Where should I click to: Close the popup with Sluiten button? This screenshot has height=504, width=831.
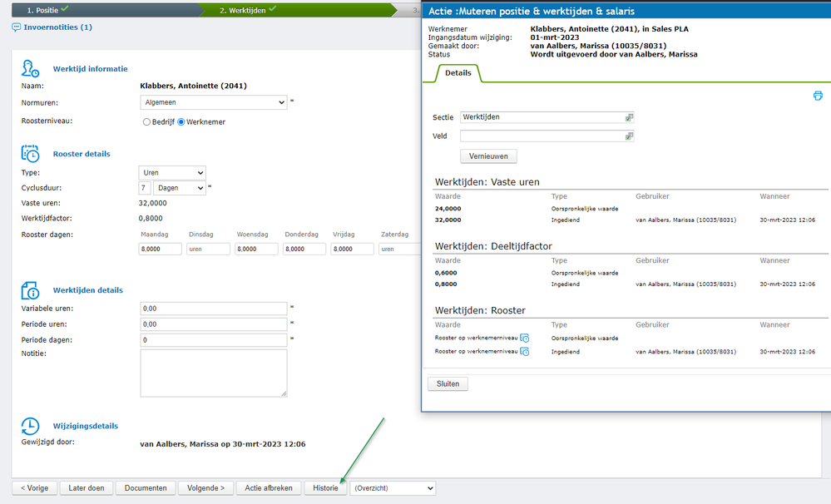coord(448,383)
